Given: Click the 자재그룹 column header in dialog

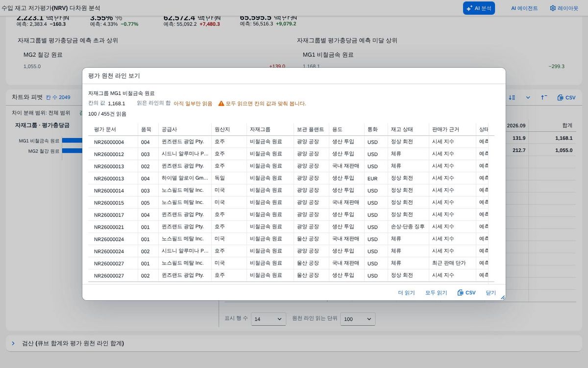Looking at the screenshot, I should 270,130.
